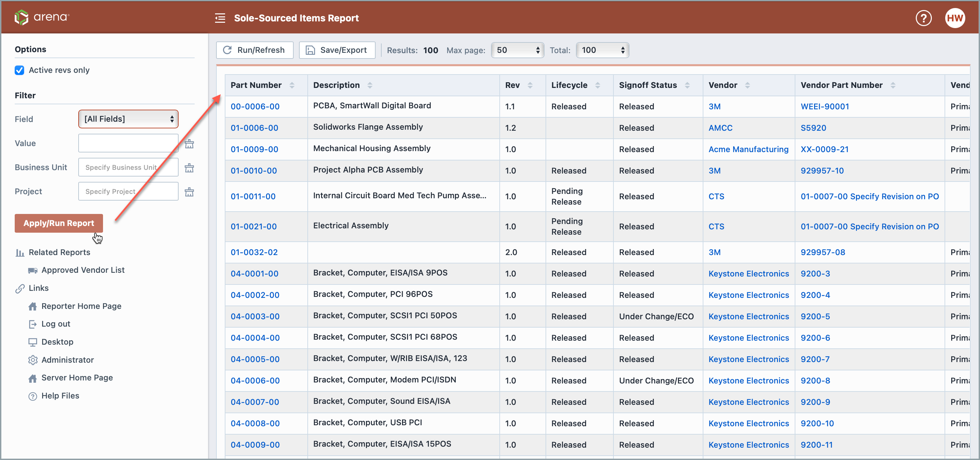Sort by Rev column arrows
The image size is (980, 460).
(x=530, y=85)
